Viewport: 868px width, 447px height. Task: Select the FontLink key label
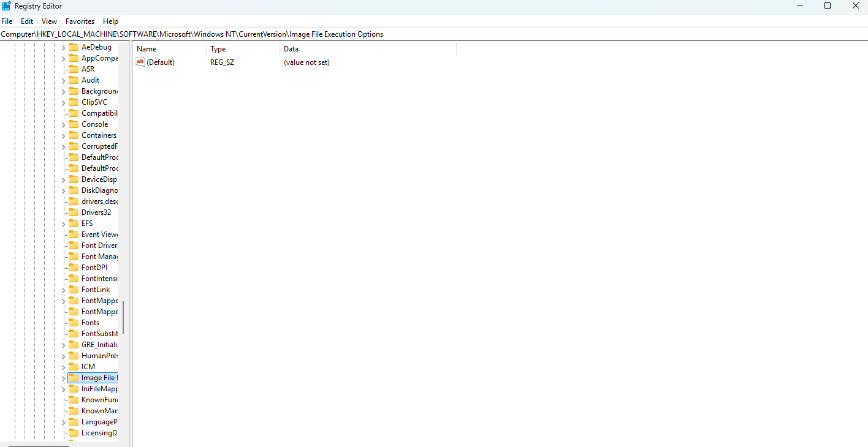(x=96, y=290)
